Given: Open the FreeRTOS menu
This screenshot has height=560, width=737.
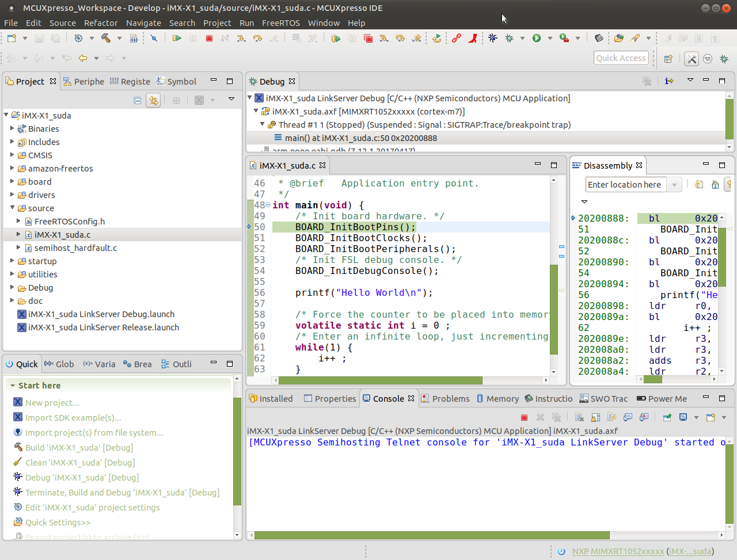Looking at the screenshot, I should [281, 23].
